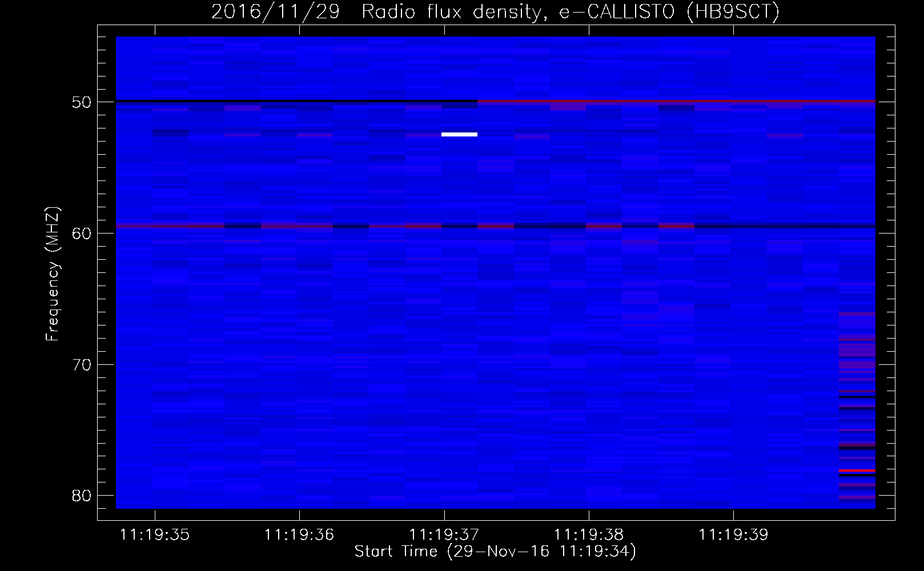The width and height of the screenshot is (924, 571).
Task: Click the 60 frequency tick label
Action: point(82,234)
